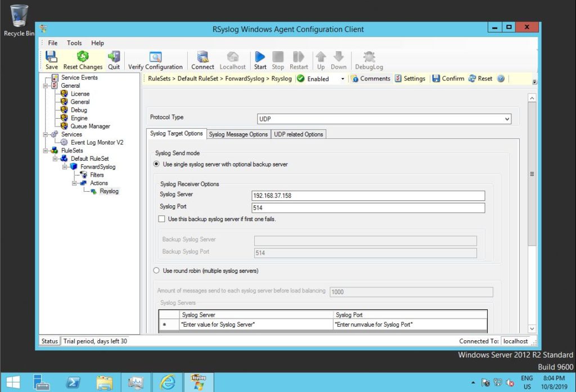Open the Enabled dropdown arrow
Viewport: 576px width, 392px height.
pyautogui.click(x=343, y=79)
